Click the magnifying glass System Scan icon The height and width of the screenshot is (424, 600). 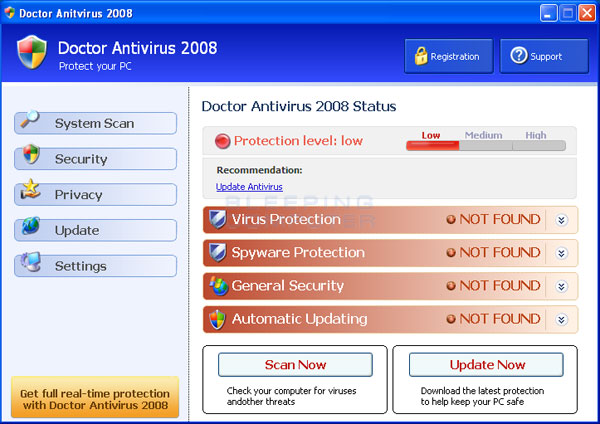[x=29, y=120]
